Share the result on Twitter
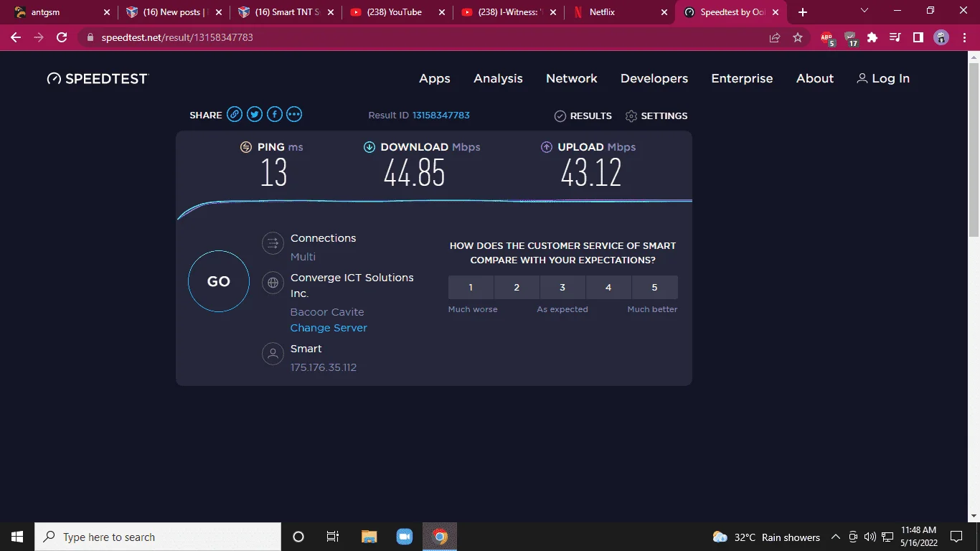Screen dimensions: 980x551 point(255,114)
